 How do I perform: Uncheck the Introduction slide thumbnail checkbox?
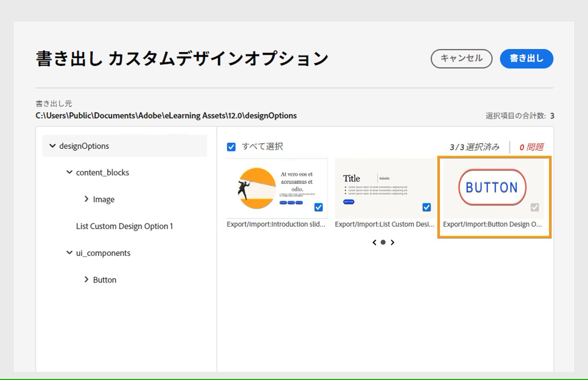(318, 207)
